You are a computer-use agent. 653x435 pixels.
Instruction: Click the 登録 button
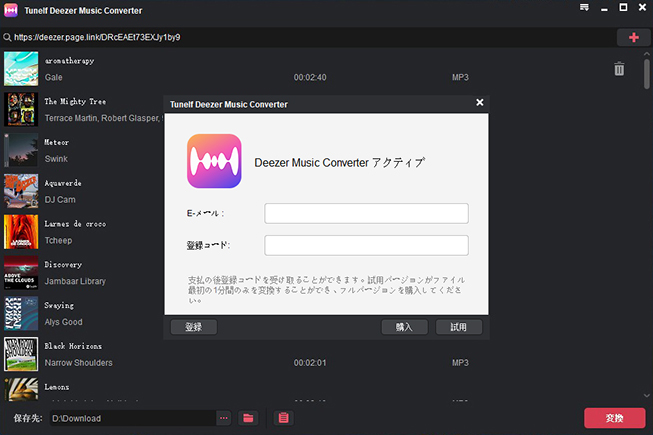coord(194,327)
